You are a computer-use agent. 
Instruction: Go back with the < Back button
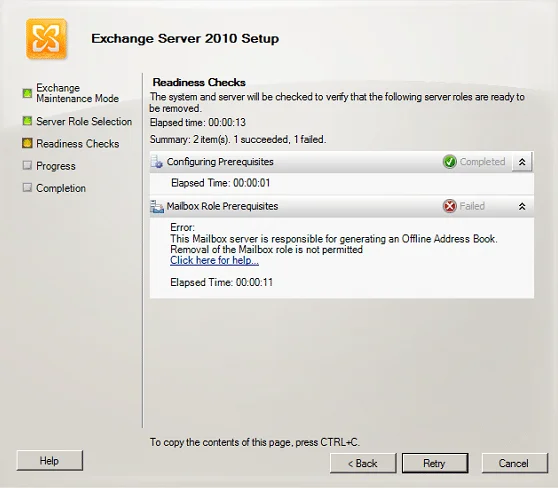(x=363, y=463)
